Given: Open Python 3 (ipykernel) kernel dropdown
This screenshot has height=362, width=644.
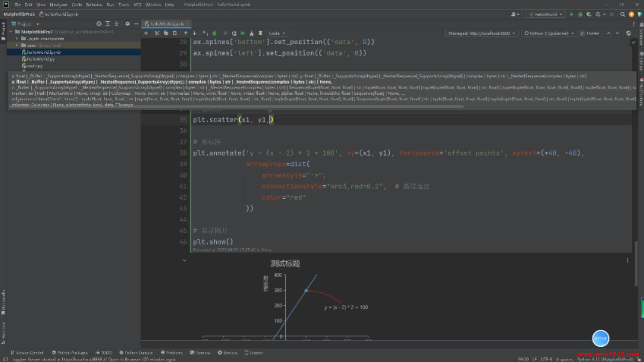Looking at the screenshot, I should point(549,33).
